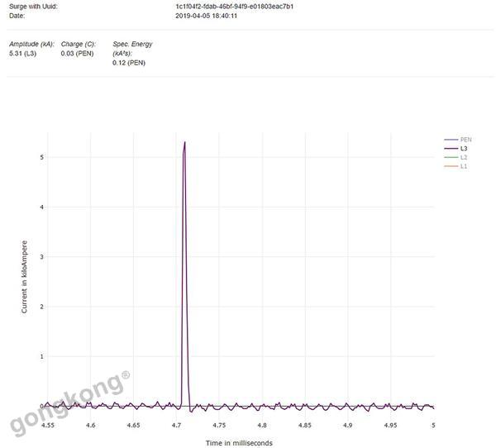Click the 4.7 tick on time axis

(x=176, y=425)
